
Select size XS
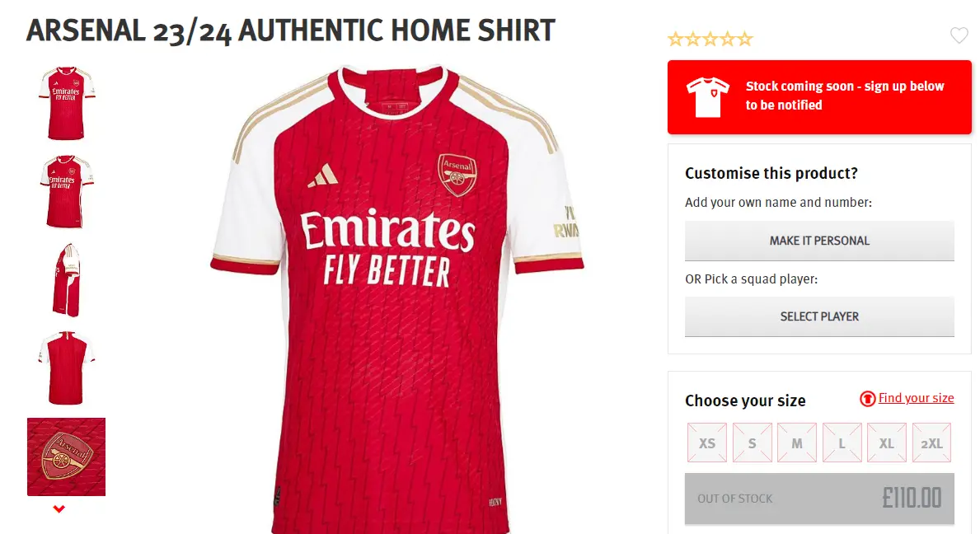(706, 442)
